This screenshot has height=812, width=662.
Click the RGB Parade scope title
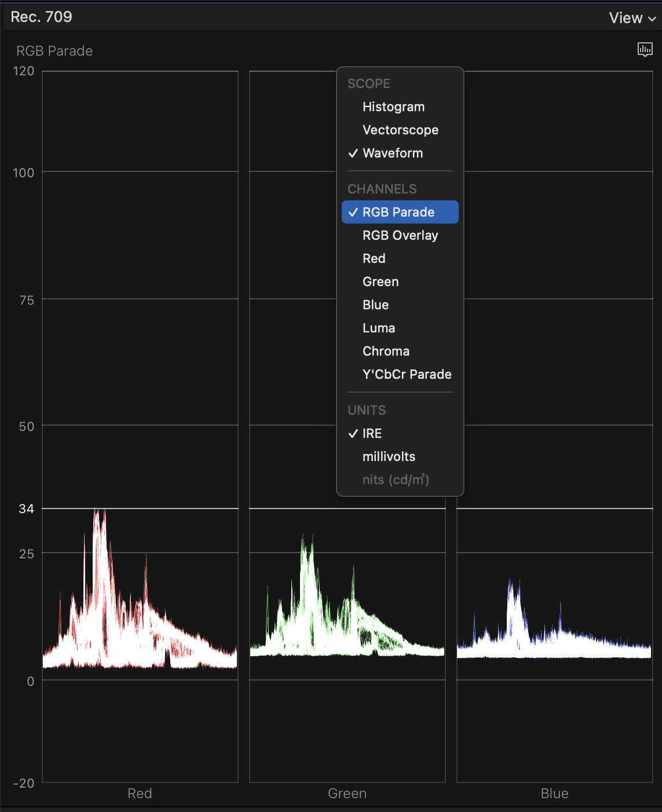[x=54, y=51]
